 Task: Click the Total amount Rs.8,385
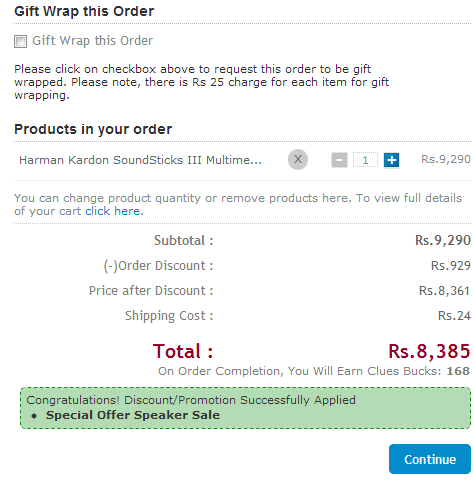[429, 351]
